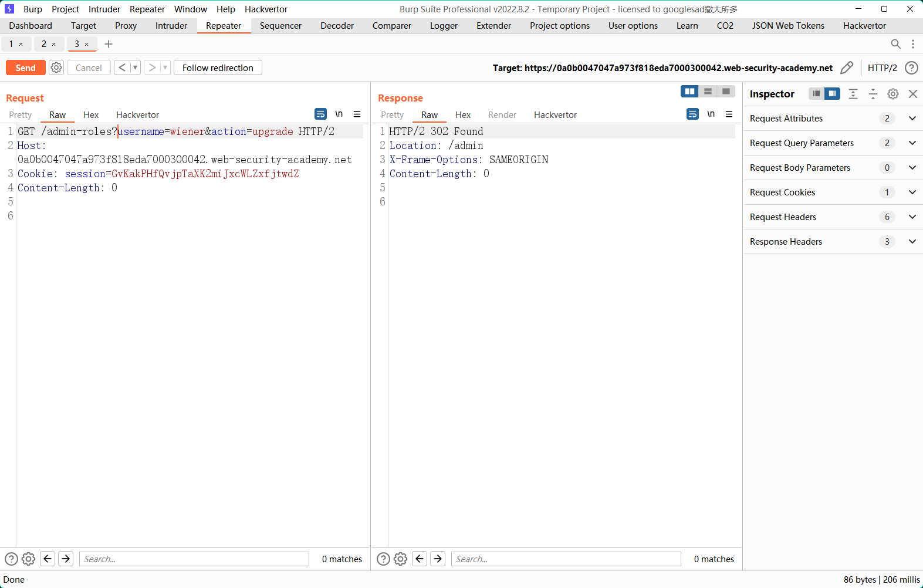Open the Intruder main tab
Viewport: 923px width, 588px height.
tap(171, 26)
